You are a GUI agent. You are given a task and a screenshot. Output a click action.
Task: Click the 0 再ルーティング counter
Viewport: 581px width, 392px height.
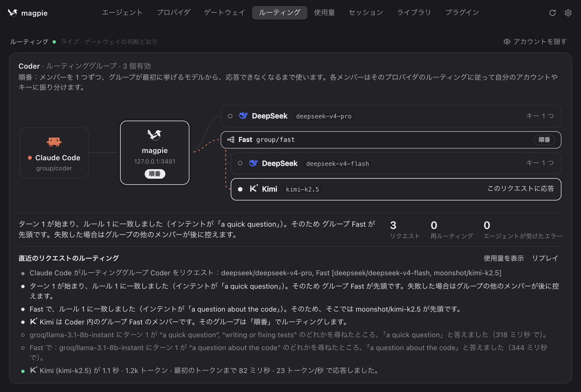(x=452, y=230)
